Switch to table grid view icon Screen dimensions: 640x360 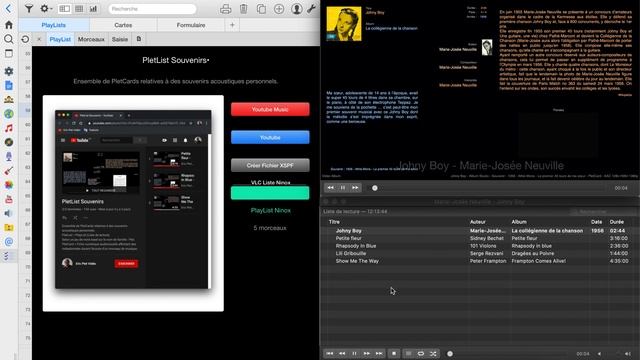tap(79, 9)
